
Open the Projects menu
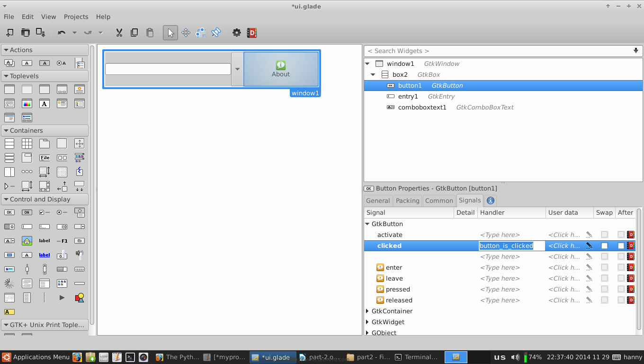coord(76,17)
